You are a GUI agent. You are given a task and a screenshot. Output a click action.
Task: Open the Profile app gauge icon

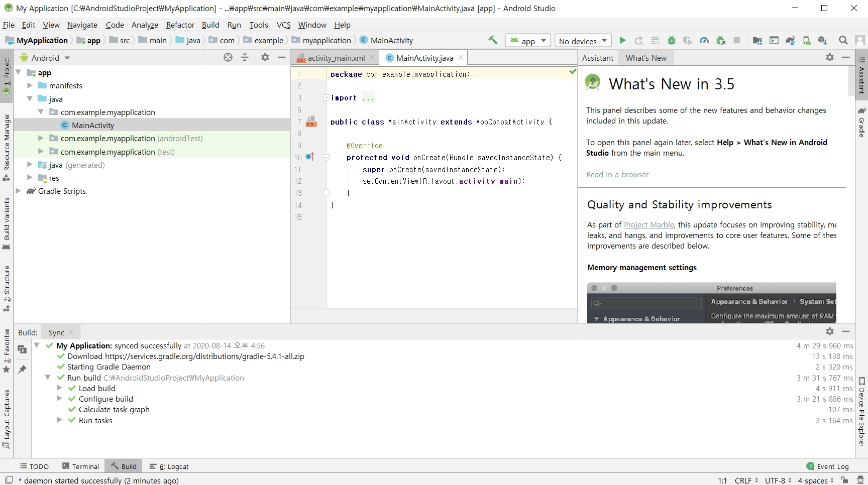[x=704, y=41]
